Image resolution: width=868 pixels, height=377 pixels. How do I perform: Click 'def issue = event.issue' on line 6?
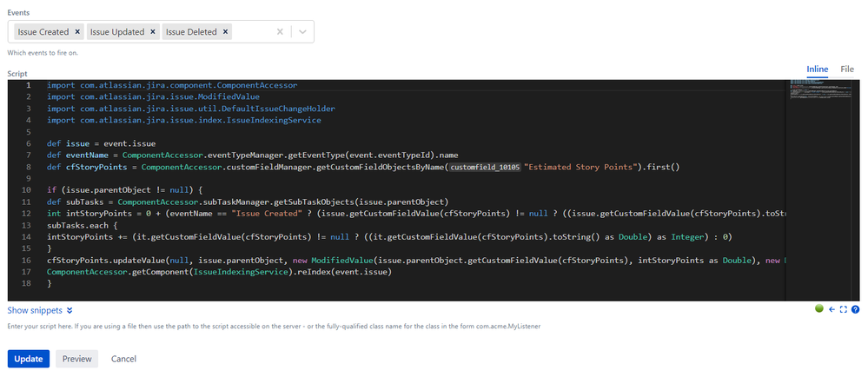coord(102,143)
